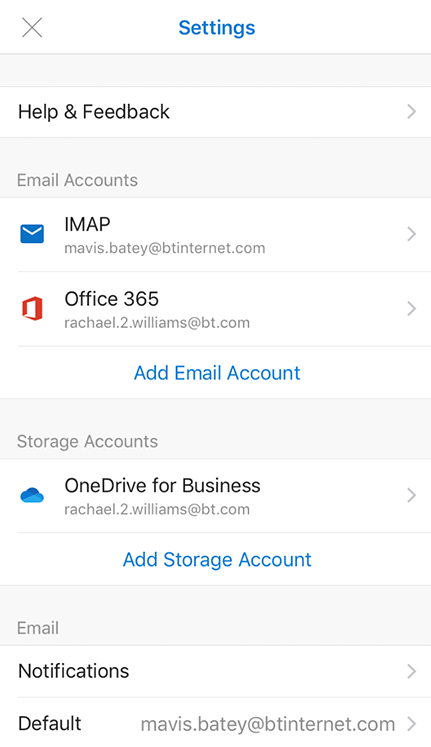Tap Add Storage Account link
Viewport: 431px width, 747px height.
(217, 559)
